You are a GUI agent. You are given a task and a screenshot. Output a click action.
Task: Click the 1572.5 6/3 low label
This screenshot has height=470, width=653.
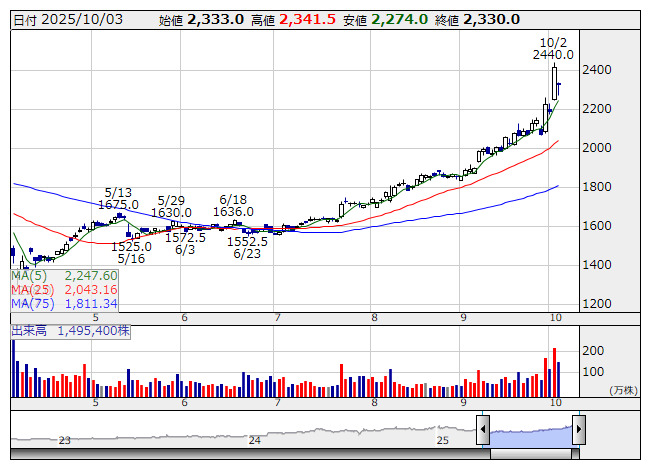coord(185,244)
